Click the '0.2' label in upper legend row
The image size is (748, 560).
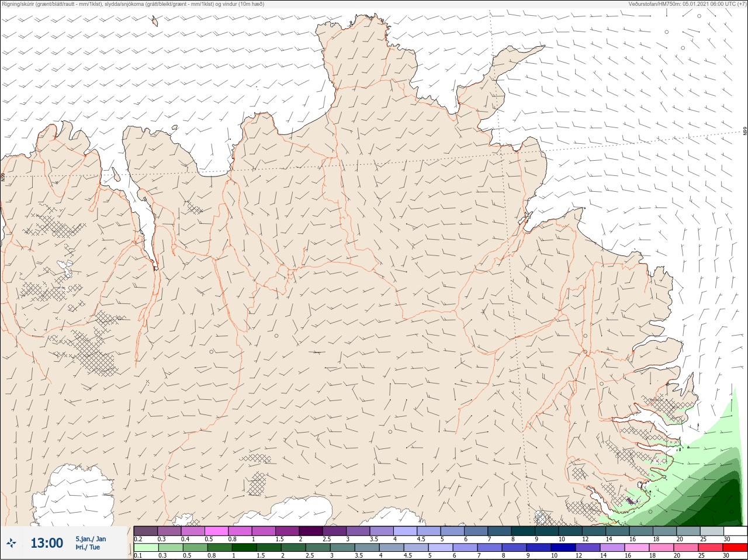click(138, 539)
